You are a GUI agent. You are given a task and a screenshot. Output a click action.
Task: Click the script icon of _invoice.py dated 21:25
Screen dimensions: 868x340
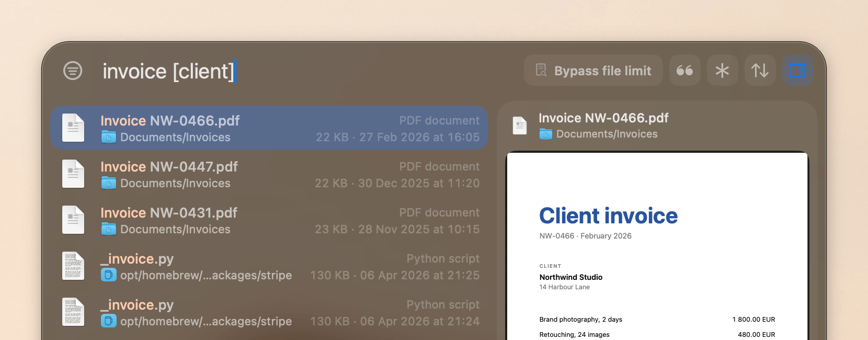point(73,266)
